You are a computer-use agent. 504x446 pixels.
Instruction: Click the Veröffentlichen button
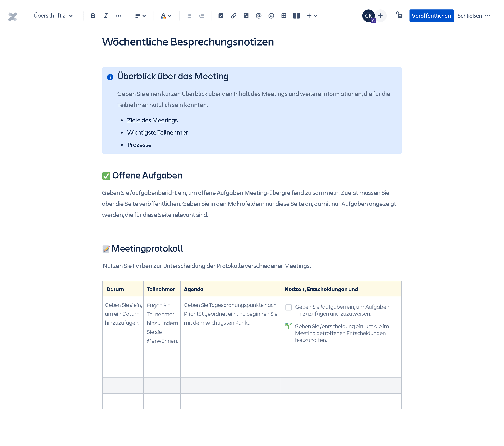point(431,16)
